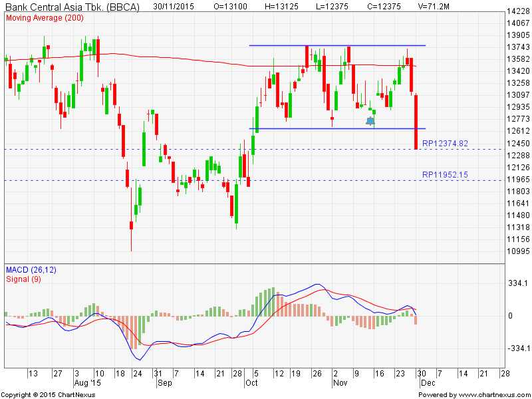
Task: Click the C=12375 close price value
Action: (377, 6)
